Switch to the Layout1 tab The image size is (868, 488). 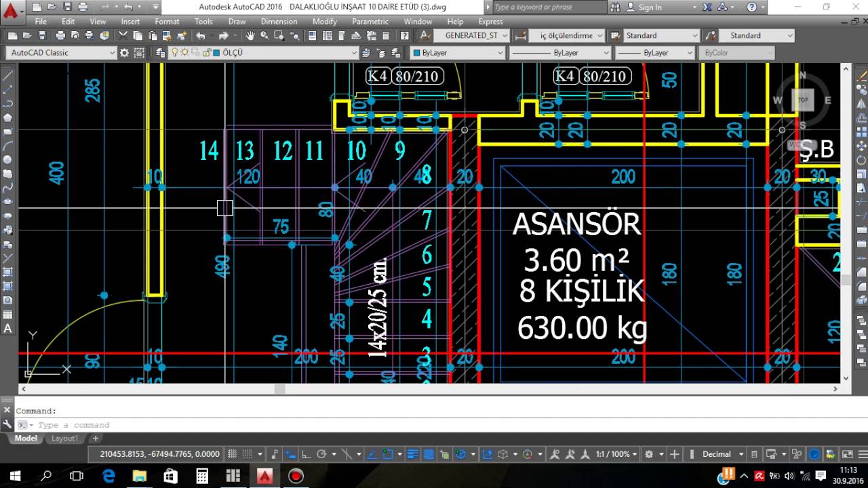[65, 439]
